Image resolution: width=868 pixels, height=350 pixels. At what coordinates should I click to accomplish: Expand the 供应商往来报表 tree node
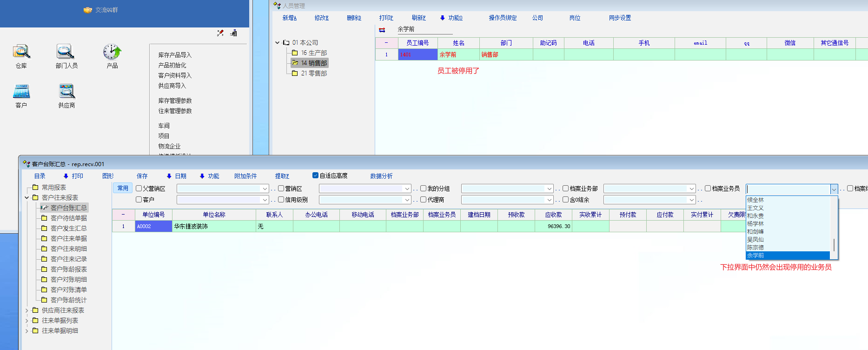[27, 310]
